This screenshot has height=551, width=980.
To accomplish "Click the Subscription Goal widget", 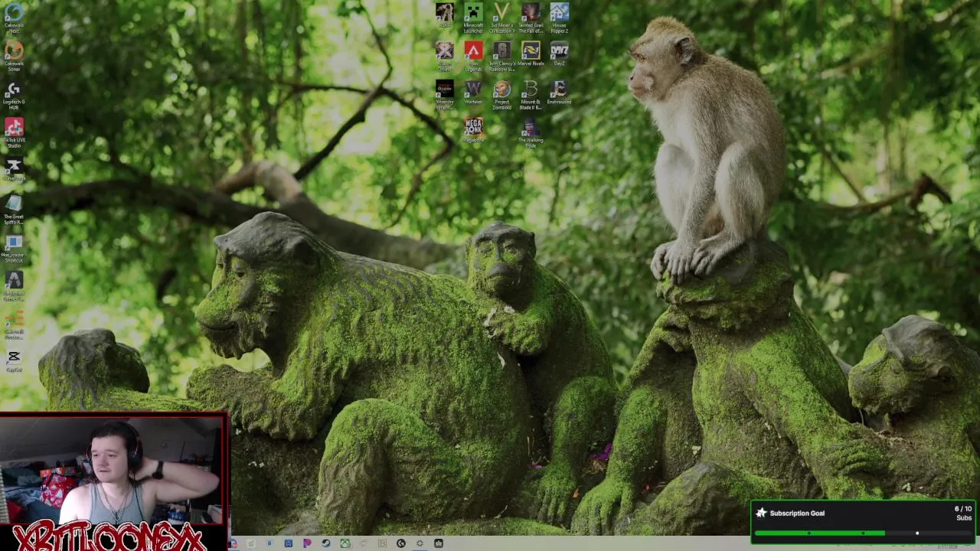I will [864, 522].
